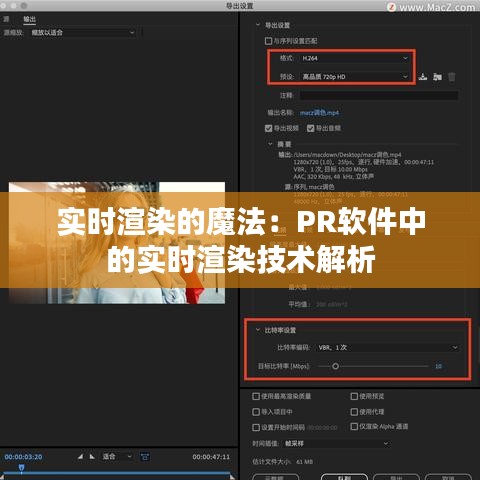Enable the 与序列设置匹配 checkbox
Screen dimensions: 480x480
[x=268, y=41]
